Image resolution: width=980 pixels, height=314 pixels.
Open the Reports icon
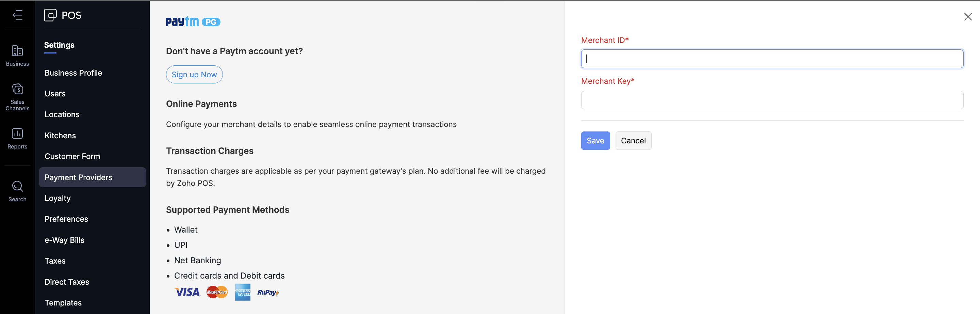point(17,134)
